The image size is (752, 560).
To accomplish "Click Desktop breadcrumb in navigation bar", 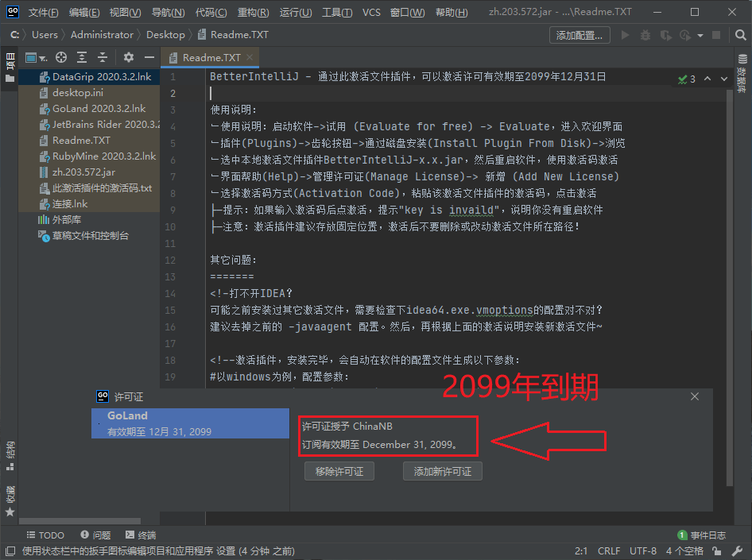I will click(x=165, y=35).
